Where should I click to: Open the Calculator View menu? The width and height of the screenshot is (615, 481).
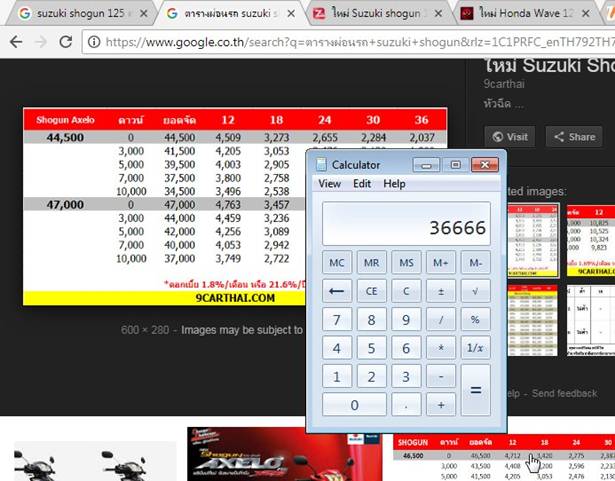pos(329,184)
